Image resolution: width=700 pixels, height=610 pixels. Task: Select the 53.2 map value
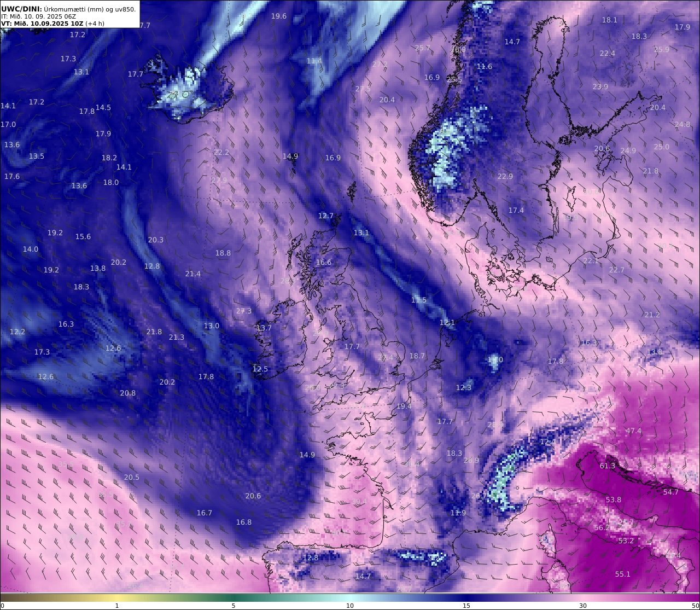tap(626, 541)
